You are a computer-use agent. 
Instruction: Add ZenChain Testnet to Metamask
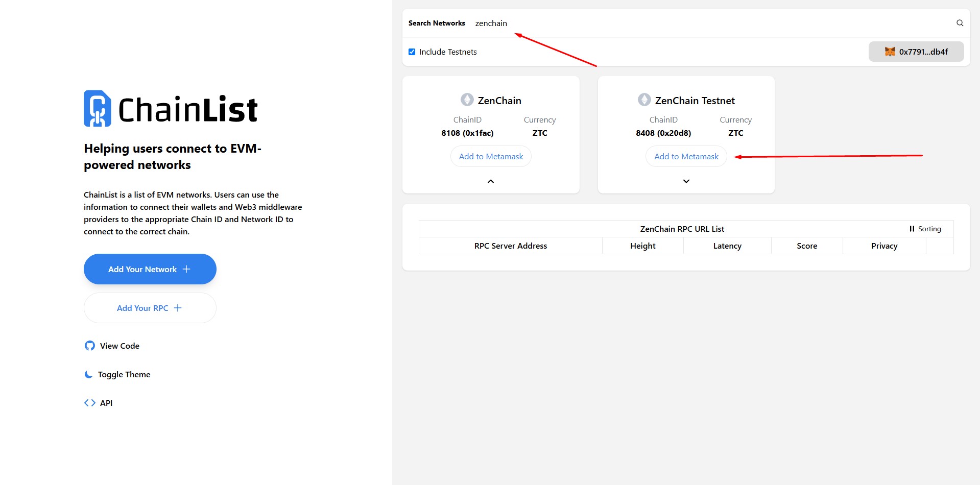click(x=686, y=156)
